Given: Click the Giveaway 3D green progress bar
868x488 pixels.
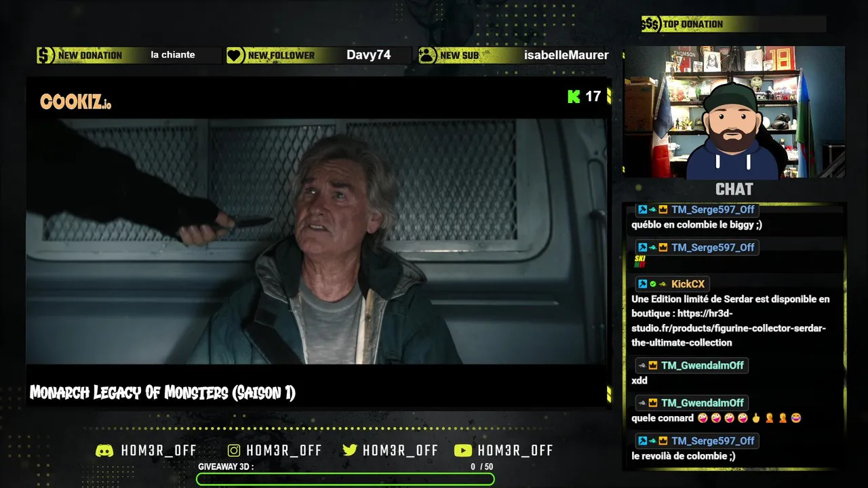Looking at the screenshot, I should [345, 479].
